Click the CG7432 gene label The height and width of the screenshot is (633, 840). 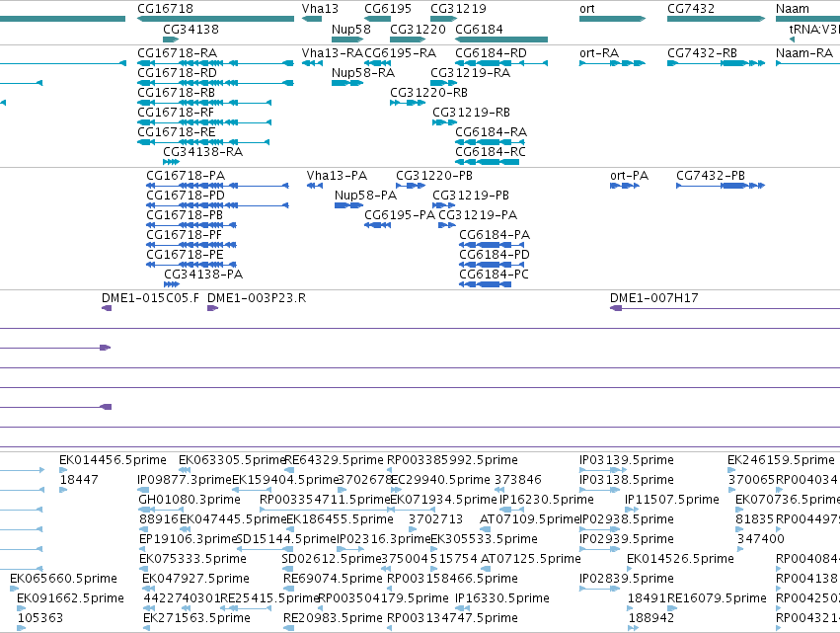click(x=691, y=9)
